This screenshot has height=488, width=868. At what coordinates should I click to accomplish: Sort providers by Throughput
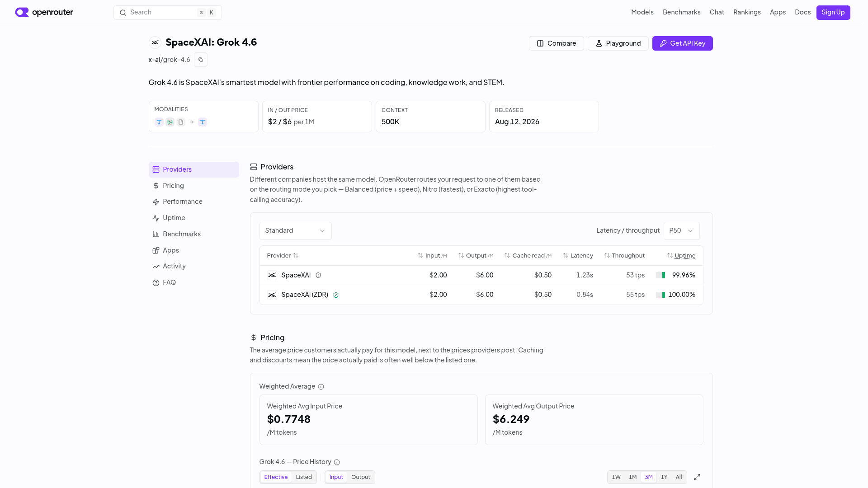(x=624, y=256)
